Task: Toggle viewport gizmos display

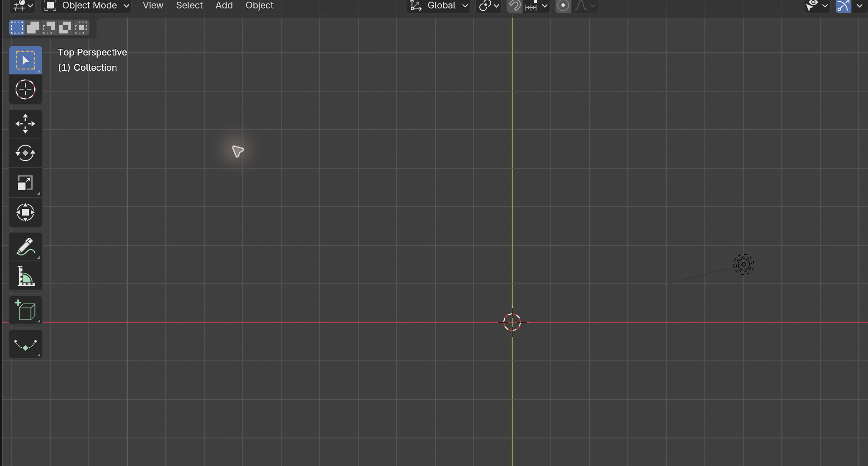Action: click(x=843, y=6)
